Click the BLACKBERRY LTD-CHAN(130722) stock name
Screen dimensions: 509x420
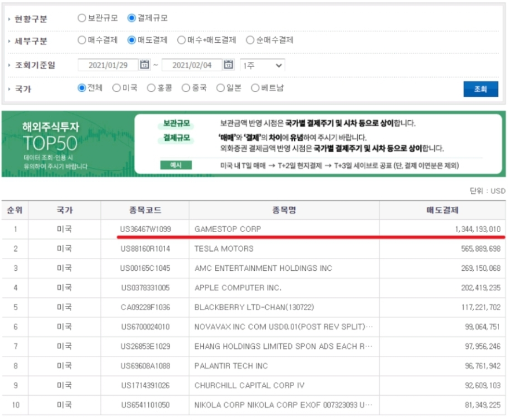[x=254, y=307]
